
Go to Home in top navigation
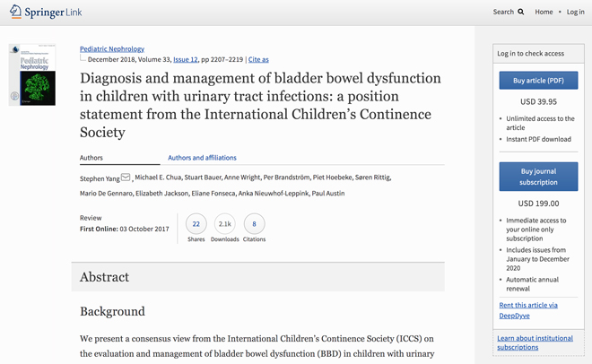click(x=544, y=12)
